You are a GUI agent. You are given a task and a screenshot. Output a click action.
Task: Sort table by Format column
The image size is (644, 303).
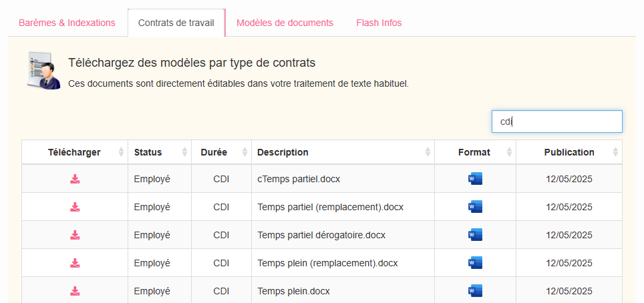tap(474, 152)
